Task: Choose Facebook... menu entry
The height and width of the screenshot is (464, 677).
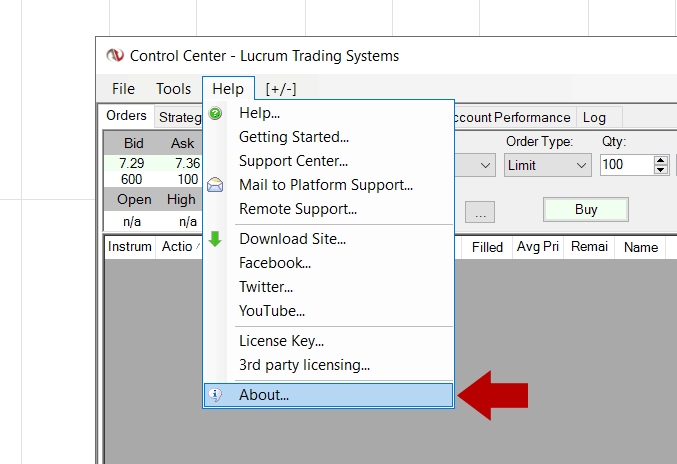Action: tap(328, 263)
